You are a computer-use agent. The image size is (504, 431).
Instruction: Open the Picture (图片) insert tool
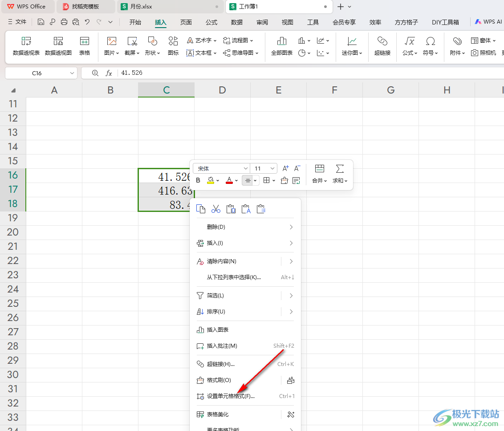tap(112, 46)
